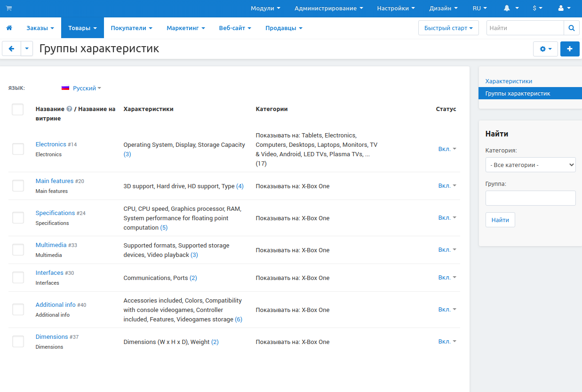Toggle the select-all checkbox in header
Image resolution: width=582 pixels, height=392 pixels.
pos(18,110)
